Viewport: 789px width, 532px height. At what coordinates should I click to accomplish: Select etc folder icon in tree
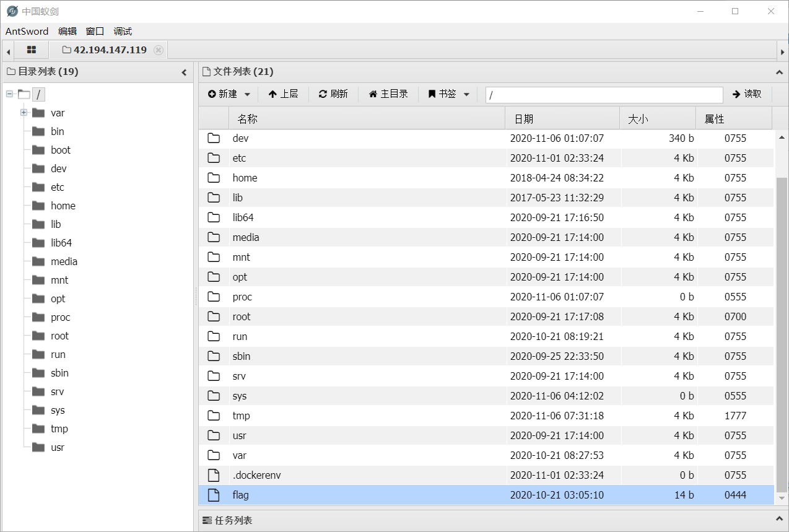(x=38, y=187)
